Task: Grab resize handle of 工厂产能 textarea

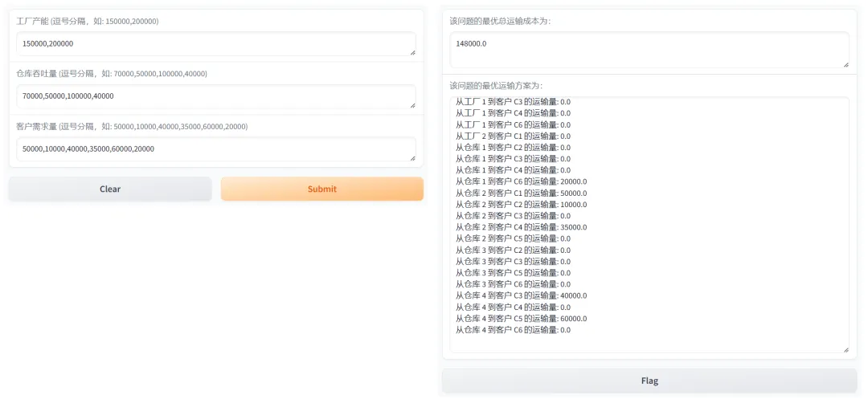Action: pyautogui.click(x=412, y=52)
